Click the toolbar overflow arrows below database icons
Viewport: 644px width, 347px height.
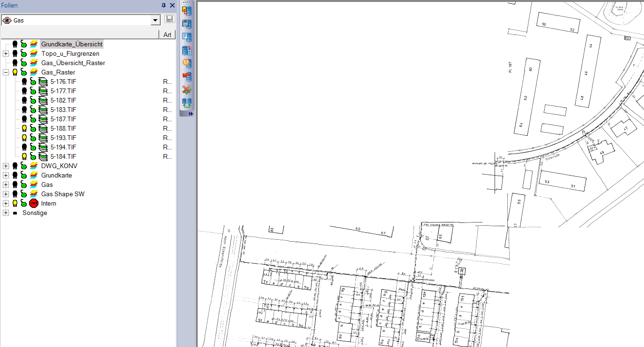click(x=191, y=114)
